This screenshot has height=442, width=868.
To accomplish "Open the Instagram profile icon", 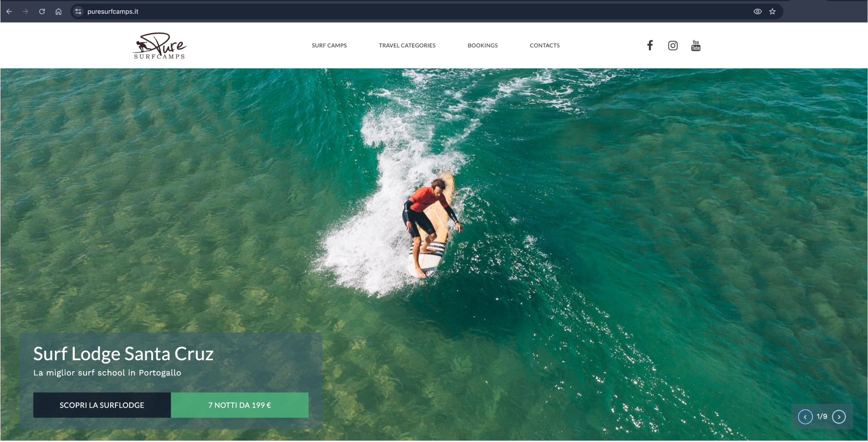I will [x=673, y=45].
